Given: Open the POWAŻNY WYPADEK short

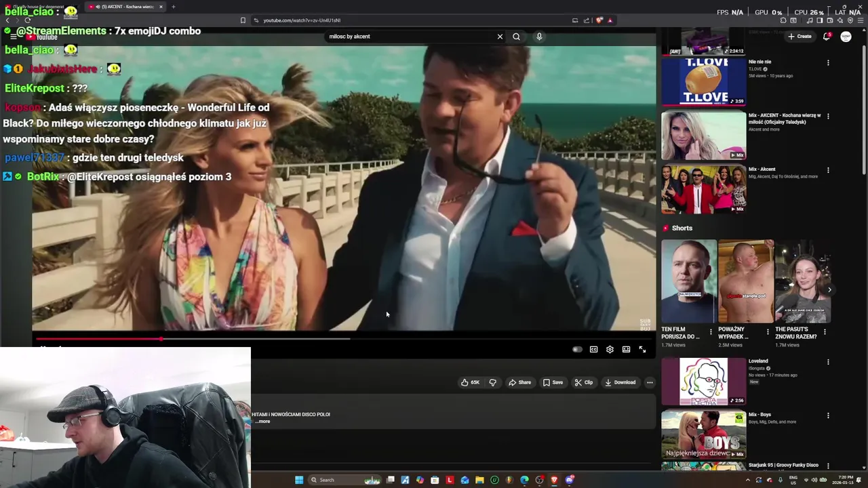Looking at the screenshot, I should (745, 281).
